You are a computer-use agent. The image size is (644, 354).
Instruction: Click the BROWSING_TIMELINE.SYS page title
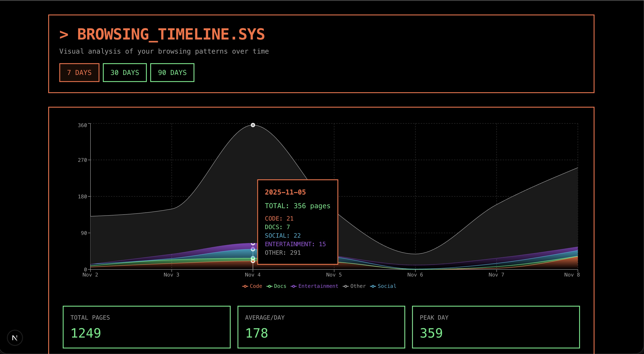coord(170,34)
